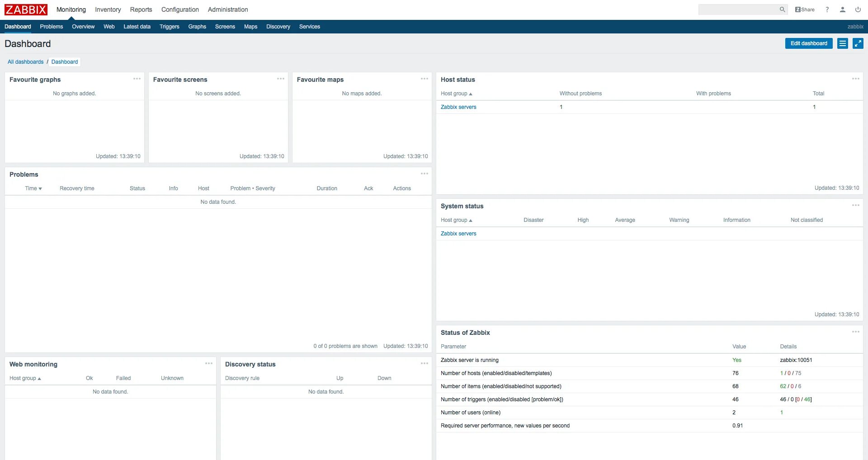868x460 pixels.
Task: Open the Monitoring main menu
Action: 71,9
